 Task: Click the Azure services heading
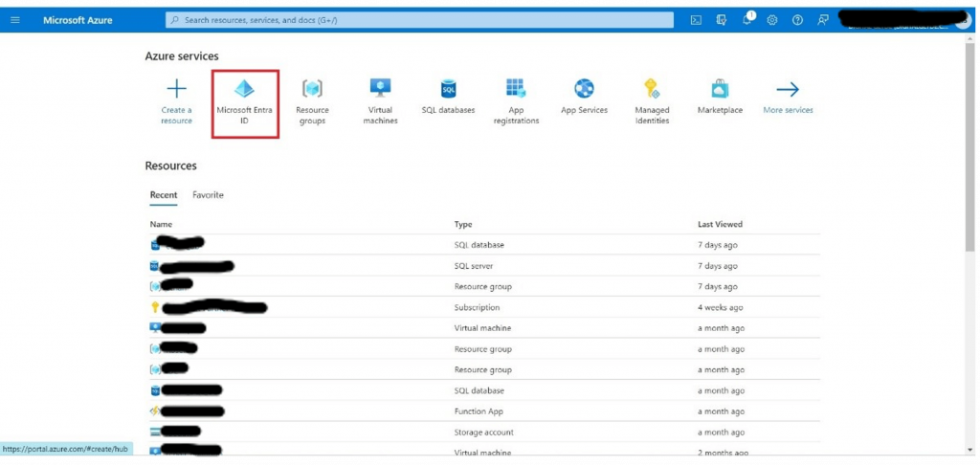point(182,56)
